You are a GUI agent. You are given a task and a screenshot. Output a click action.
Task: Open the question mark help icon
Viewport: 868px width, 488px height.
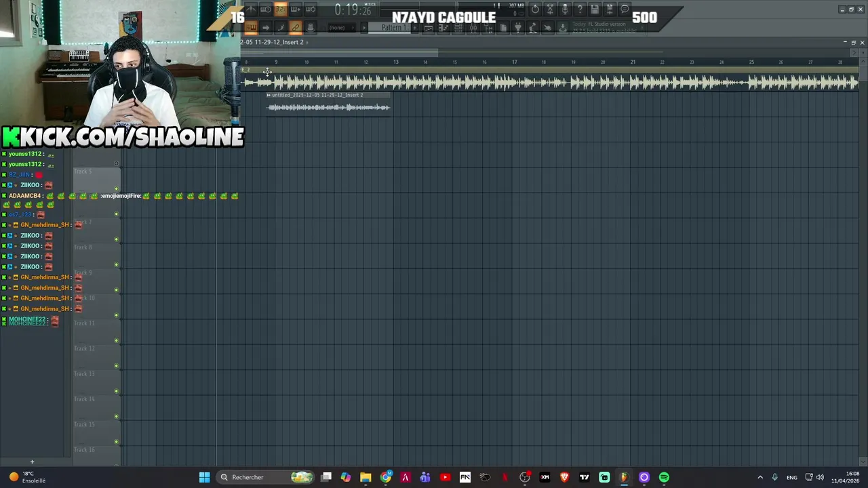[x=580, y=9]
